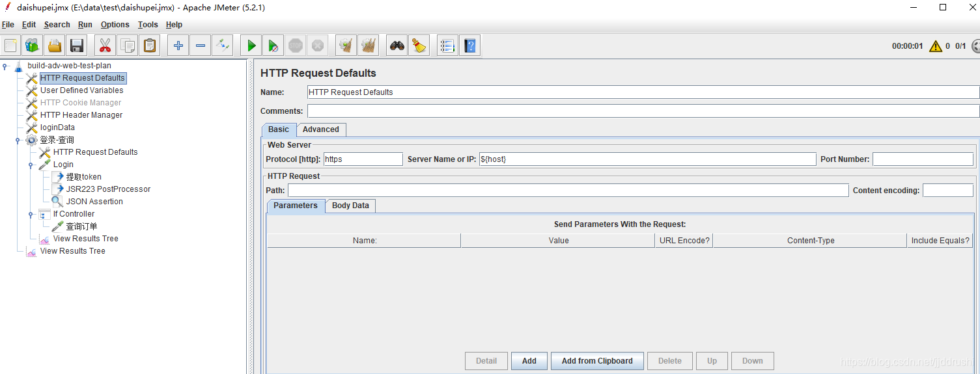Click the Shutdown toolbar icon
The height and width of the screenshot is (374, 980).
318,46
